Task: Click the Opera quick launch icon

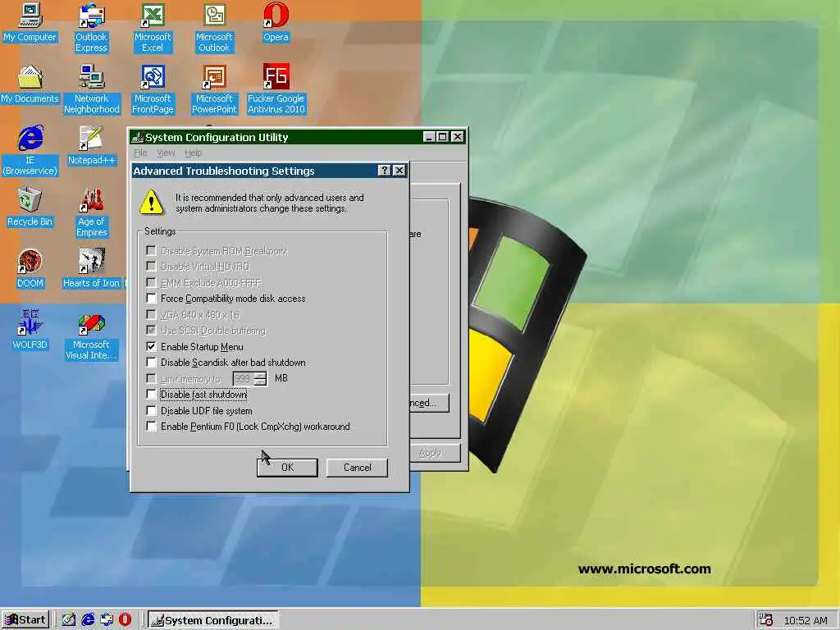Action: click(125, 620)
